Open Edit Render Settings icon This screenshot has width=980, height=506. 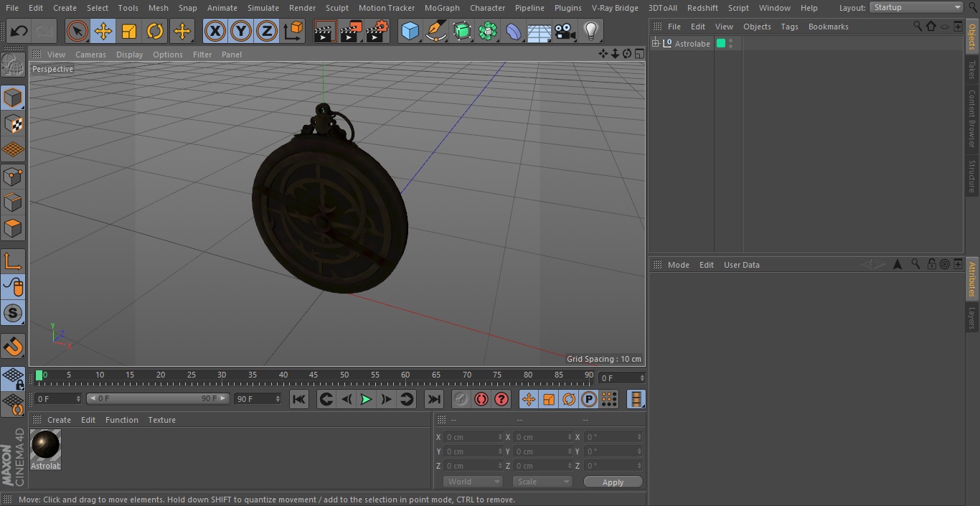click(377, 31)
